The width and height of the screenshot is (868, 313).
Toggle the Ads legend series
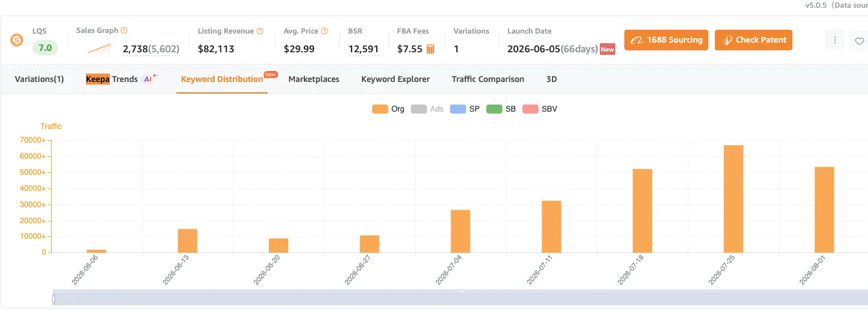(x=427, y=109)
